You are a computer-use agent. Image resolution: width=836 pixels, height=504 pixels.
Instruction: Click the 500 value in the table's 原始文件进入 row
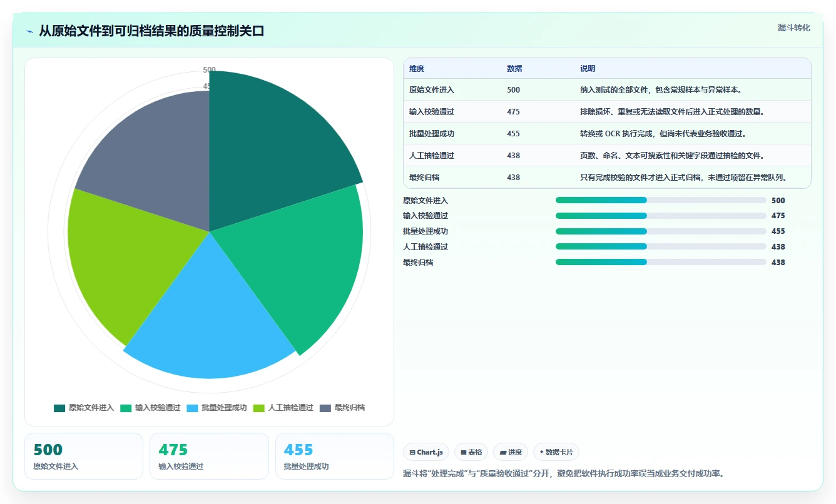513,90
